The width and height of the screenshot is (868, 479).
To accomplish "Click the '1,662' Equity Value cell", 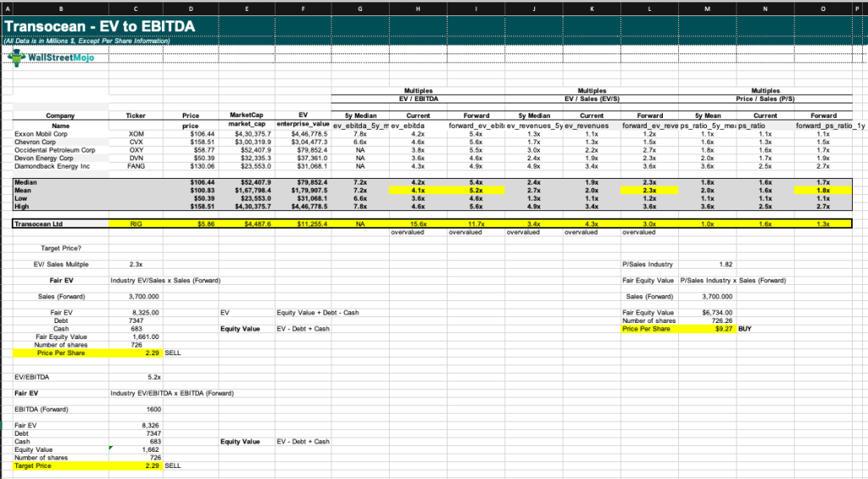I will pos(136,449).
